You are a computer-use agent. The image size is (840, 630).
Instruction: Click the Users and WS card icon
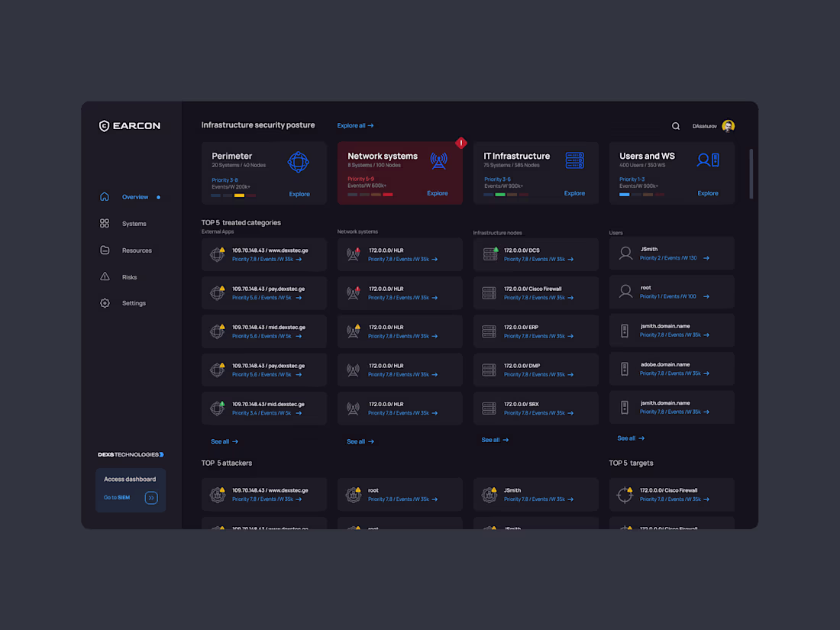709,161
